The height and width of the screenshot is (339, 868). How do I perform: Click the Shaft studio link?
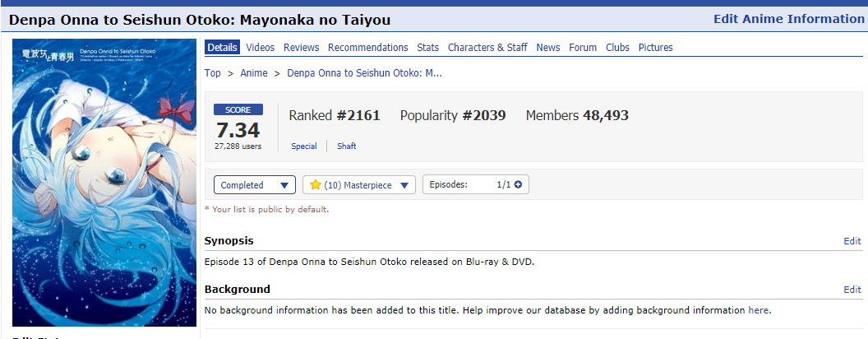click(x=346, y=146)
